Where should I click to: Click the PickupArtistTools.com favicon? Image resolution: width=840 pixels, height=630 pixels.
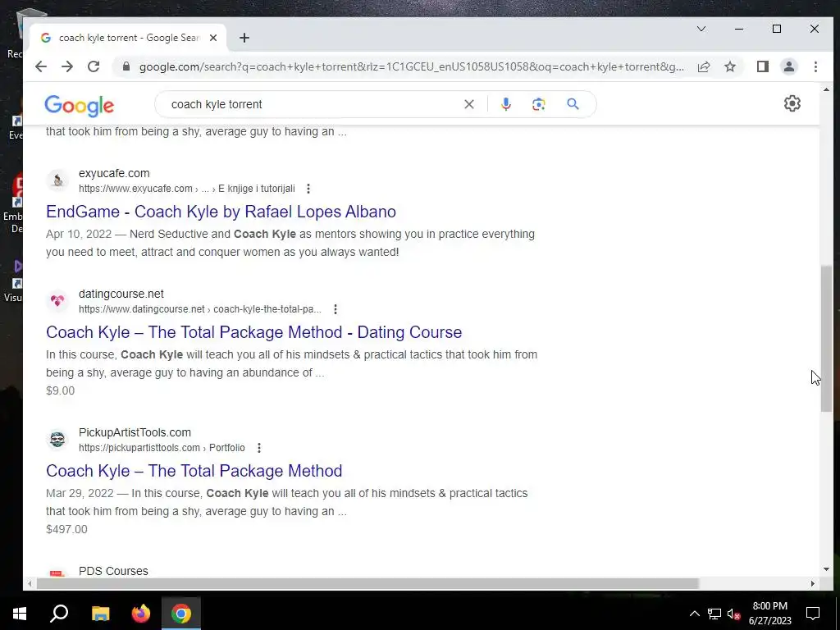57,440
